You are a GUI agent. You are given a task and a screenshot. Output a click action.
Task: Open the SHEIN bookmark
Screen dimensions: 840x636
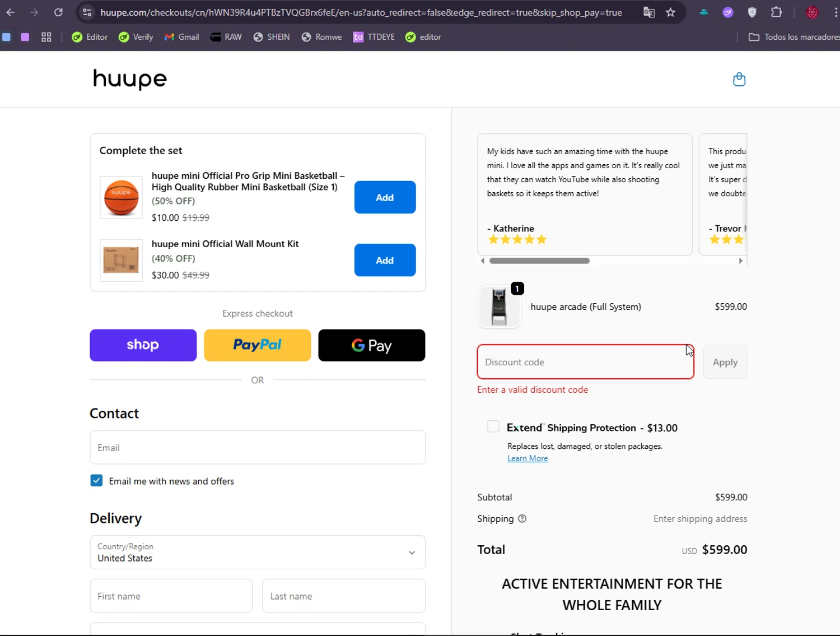point(272,37)
